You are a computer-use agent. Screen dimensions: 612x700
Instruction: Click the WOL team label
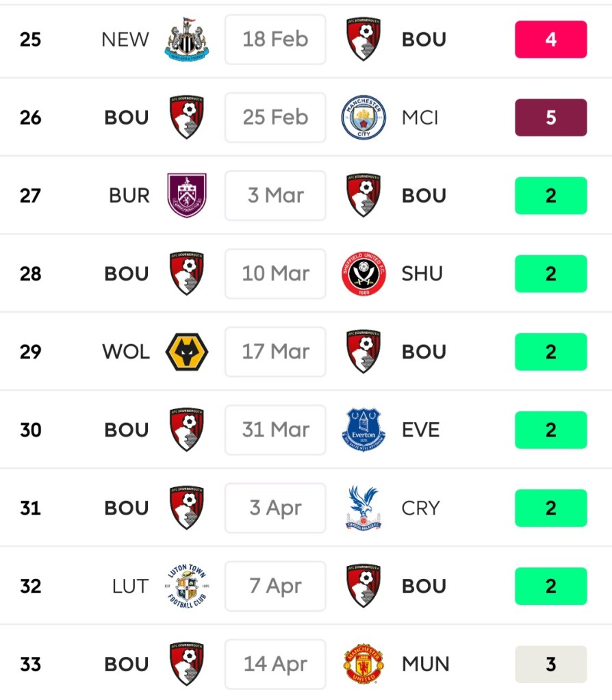[126, 352]
